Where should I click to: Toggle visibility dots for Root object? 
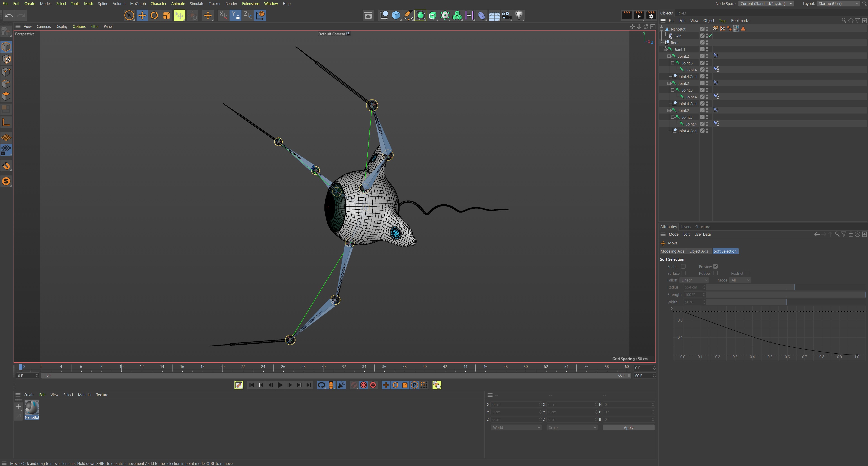coord(707,43)
